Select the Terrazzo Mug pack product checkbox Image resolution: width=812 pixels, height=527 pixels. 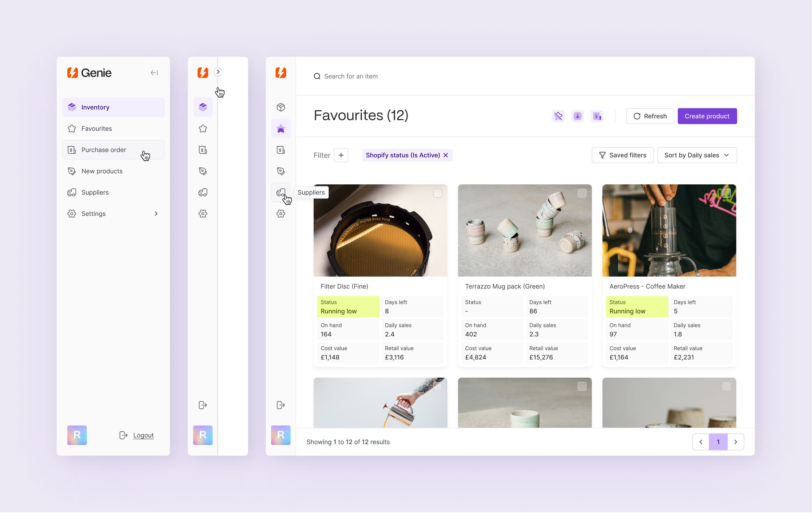click(x=582, y=193)
